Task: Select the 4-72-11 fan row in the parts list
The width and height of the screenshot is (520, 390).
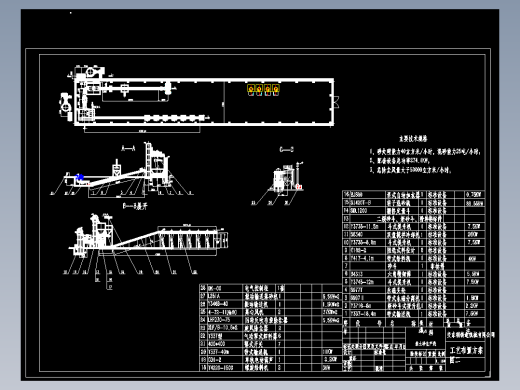Action: click(271, 312)
